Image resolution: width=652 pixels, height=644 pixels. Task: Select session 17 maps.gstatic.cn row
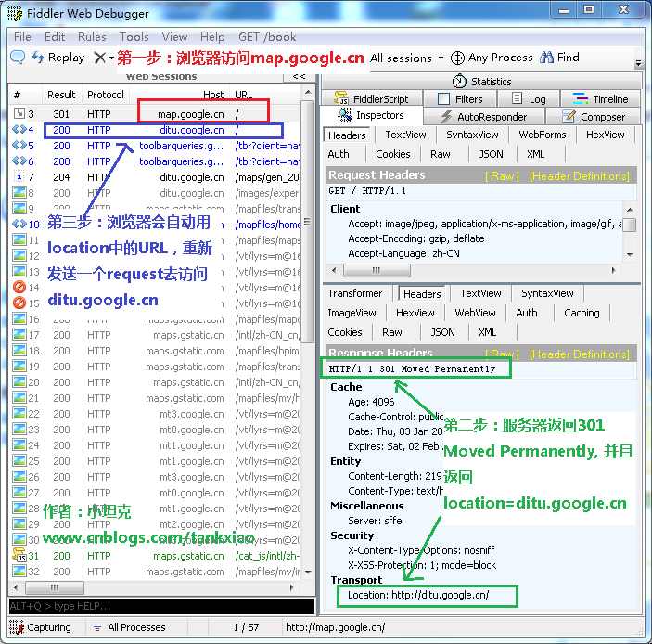pyautogui.click(x=155, y=335)
